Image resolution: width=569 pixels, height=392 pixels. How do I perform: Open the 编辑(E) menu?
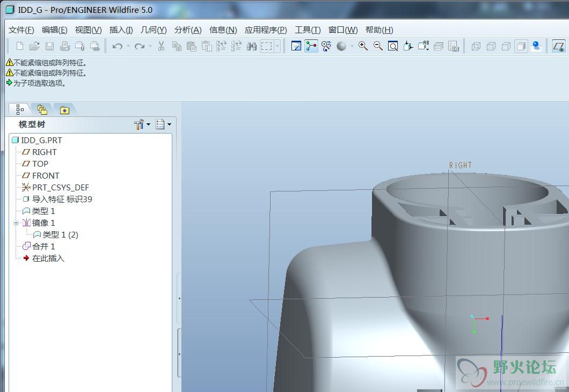point(54,29)
